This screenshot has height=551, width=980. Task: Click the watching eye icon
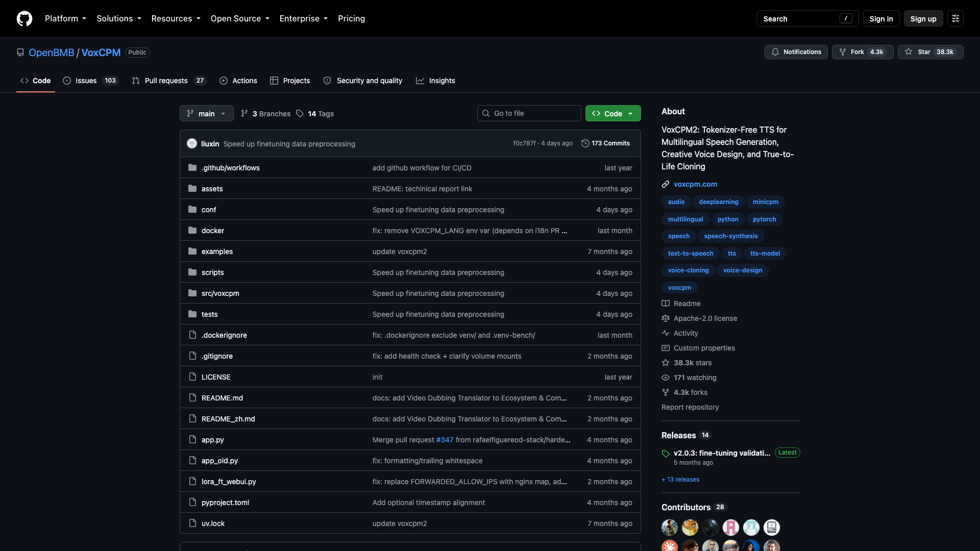point(666,378)
